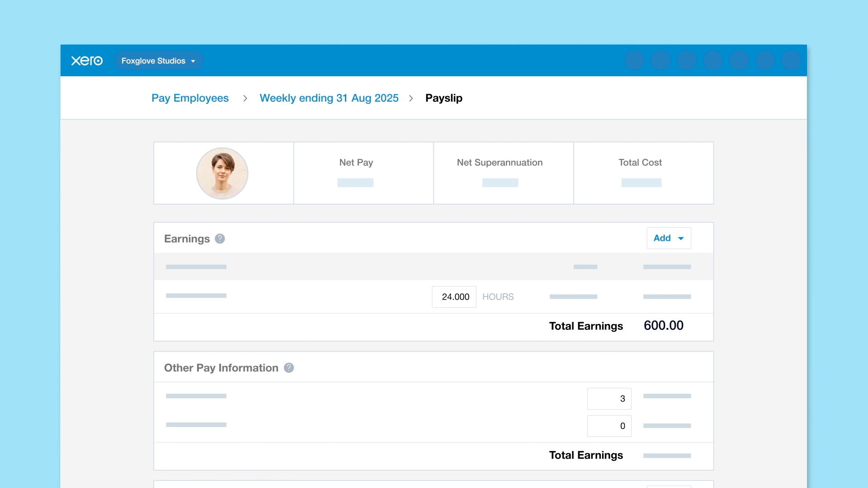Click the second circular header icon
This screenshot has height=488, width=868.
pyautogui.click(x=660, y=61)
